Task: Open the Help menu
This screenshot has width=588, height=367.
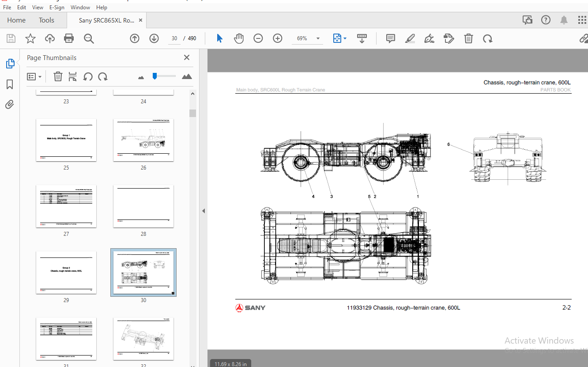Action: [x=102, y=8]
